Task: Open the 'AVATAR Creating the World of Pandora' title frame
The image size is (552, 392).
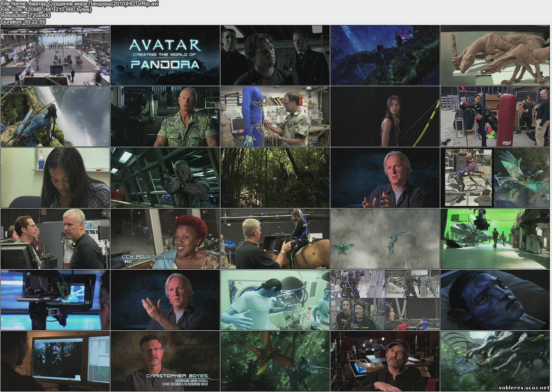Action: point(165,55)
